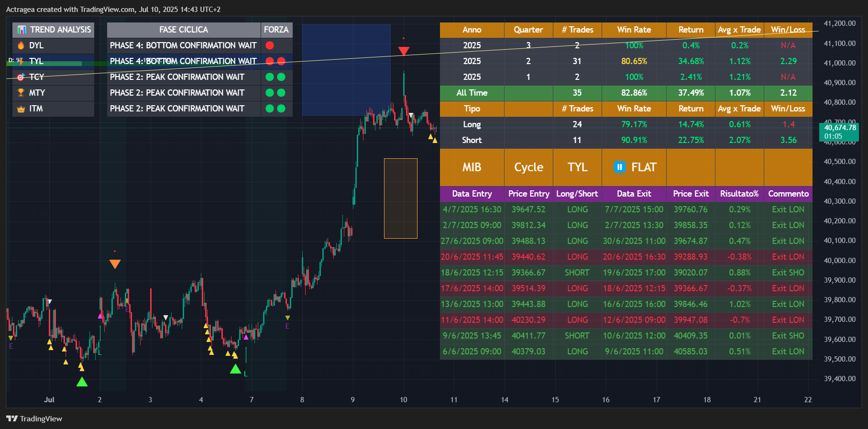Click entry date 6/6/2025 09:00
868x429 pixels.
point(472,352)
